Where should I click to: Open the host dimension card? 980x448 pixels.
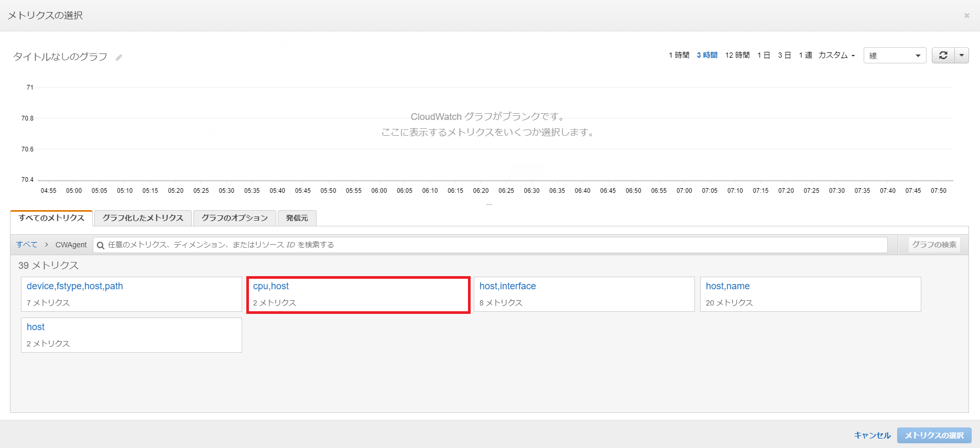coord(131,335)
